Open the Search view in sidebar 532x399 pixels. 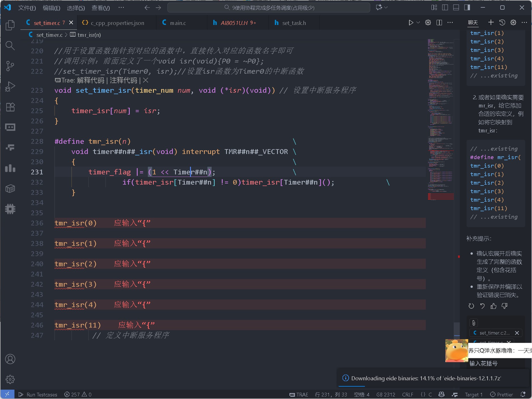(10, 45)
